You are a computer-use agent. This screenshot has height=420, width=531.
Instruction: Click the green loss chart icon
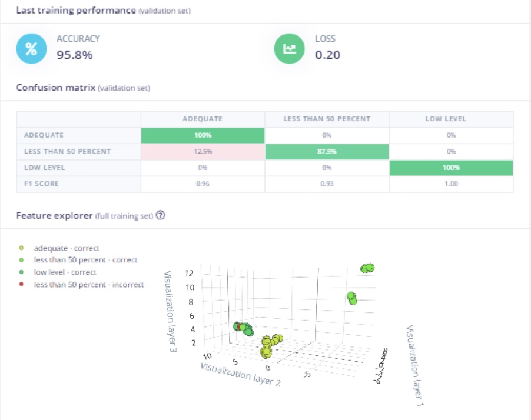pyautogui.click(x=289, y=49)
